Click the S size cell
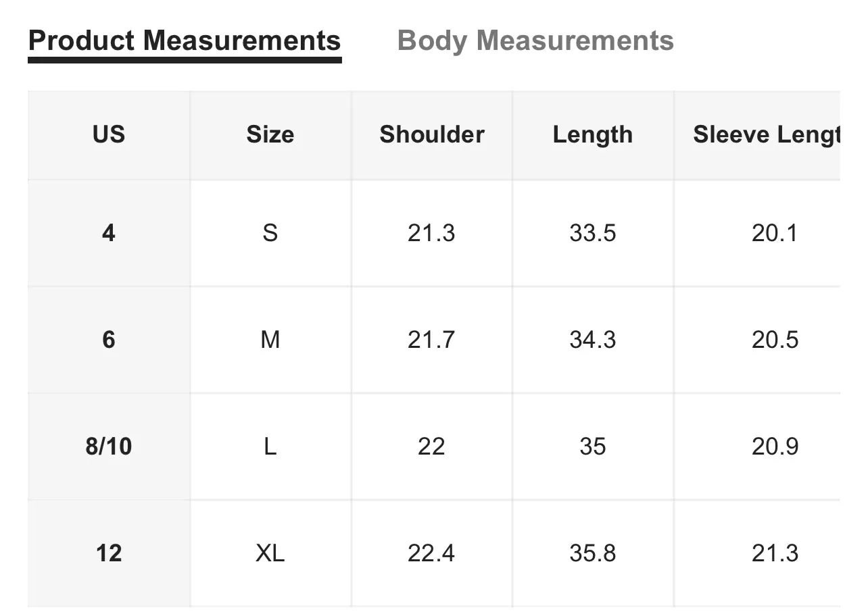The image size is (868, 614). point(270,233)
